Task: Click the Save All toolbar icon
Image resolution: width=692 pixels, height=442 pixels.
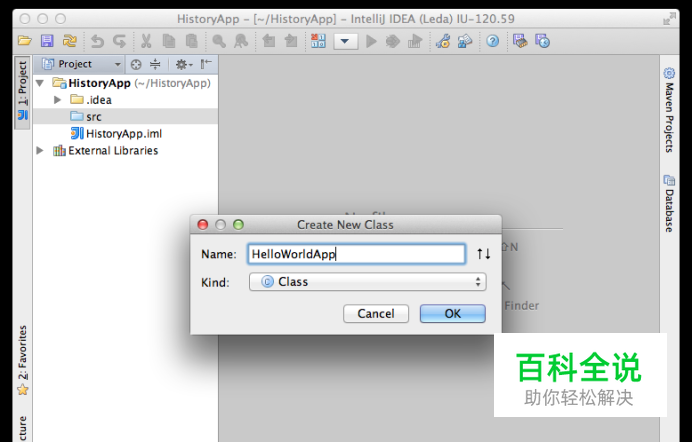Action: pos(47,41)
